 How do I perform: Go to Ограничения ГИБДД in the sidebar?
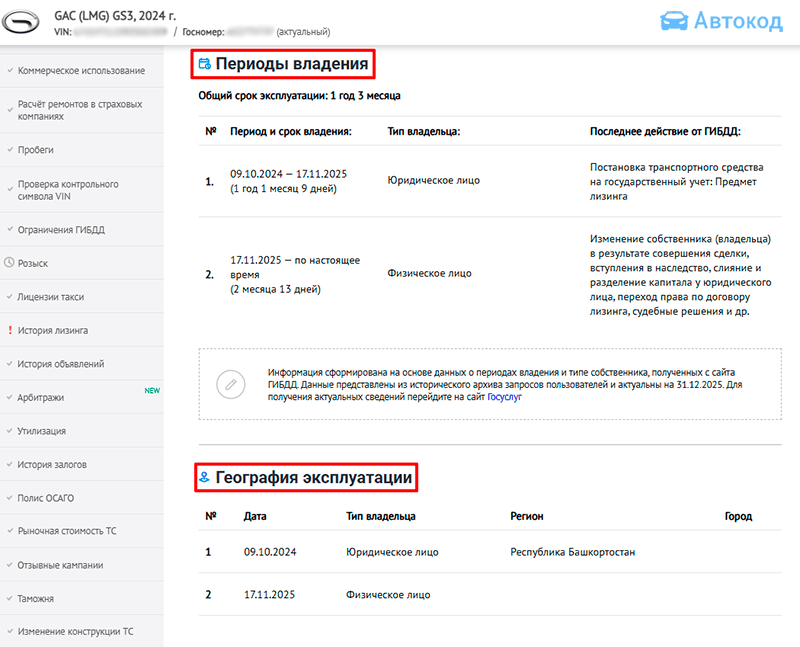tap(61, 229)
